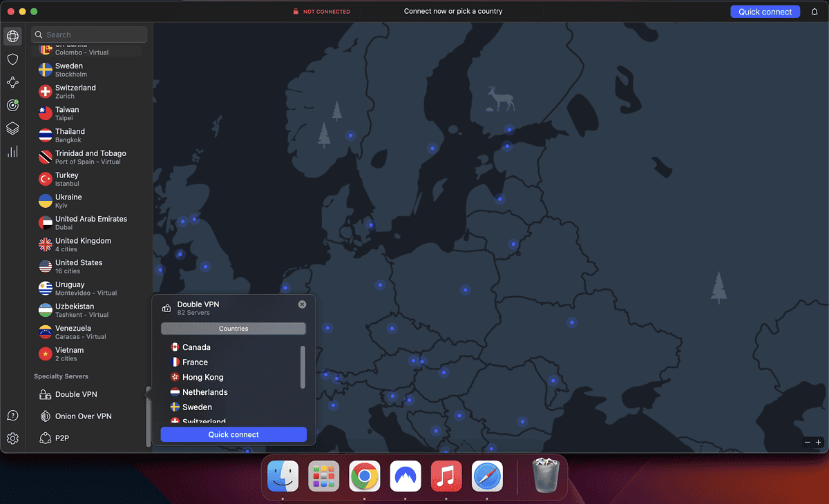Open the Threat Protection shield panel
Viewport: 829px width, 504px height.
pyautogui.click(x=12, y=59)
